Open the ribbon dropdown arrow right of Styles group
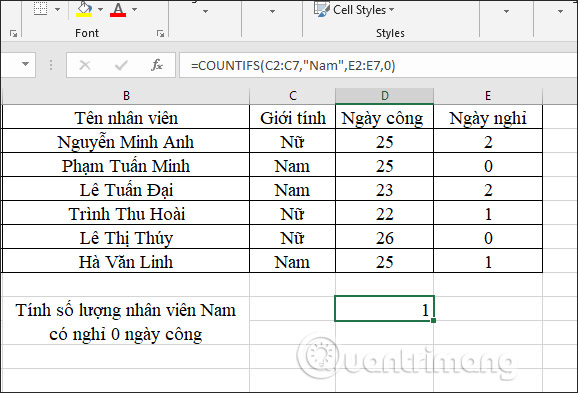Viewport: 578px width, 393px height. point(506,11)
